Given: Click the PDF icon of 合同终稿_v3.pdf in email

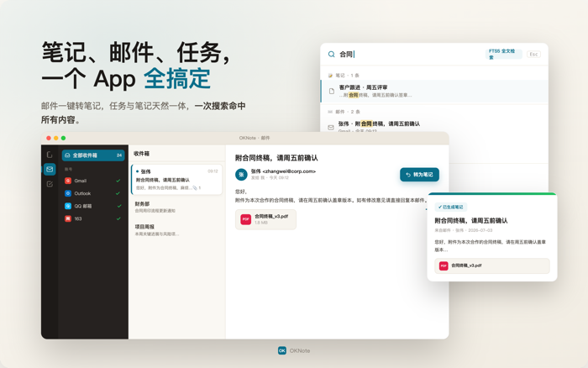Looking at the screenshot, I should click(x=245, y=219).
